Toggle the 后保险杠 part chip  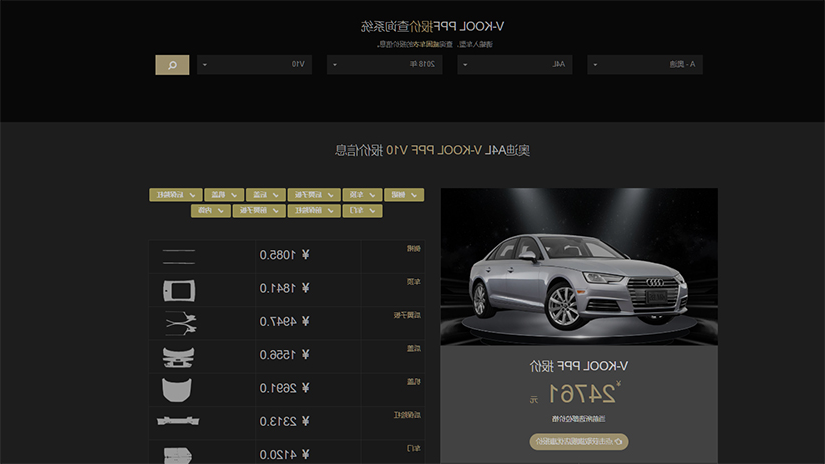pyautogui.click(x=176, y=195)
